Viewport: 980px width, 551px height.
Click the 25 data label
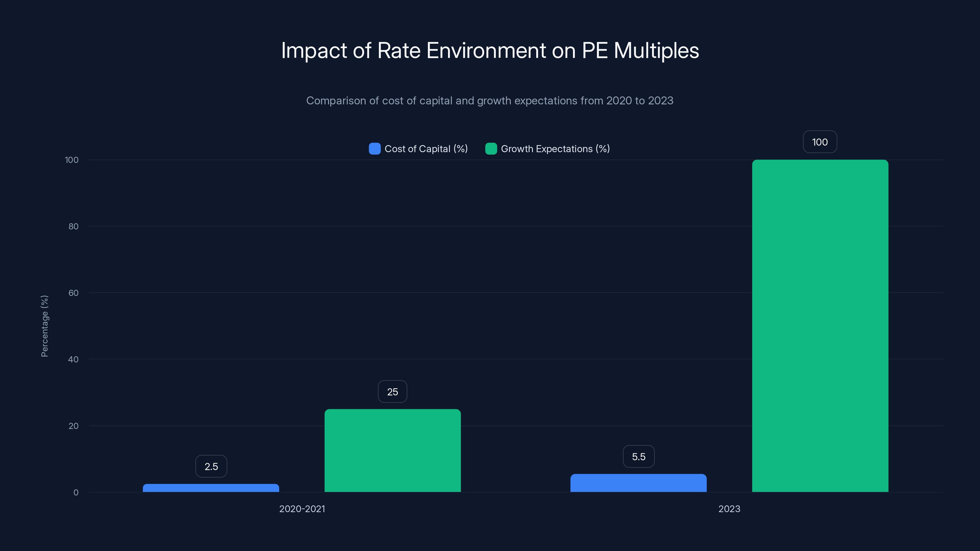coord(393,392)
